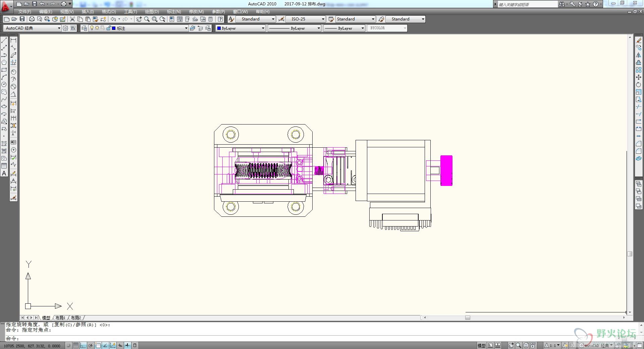
Task: Switch to the 布局2 layout tab
Action: 76,318
